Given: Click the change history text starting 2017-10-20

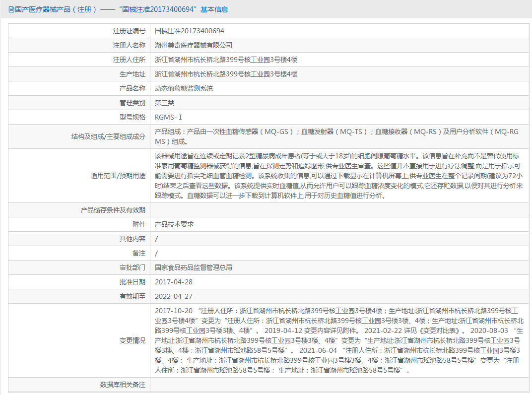Looking at the screenshot, I should click(339, 340).
